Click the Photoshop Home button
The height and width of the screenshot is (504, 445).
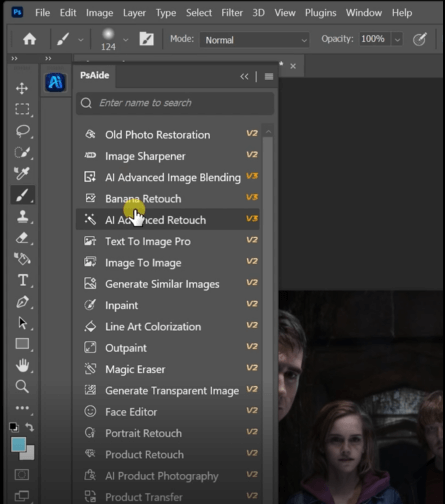pos(29,39)
